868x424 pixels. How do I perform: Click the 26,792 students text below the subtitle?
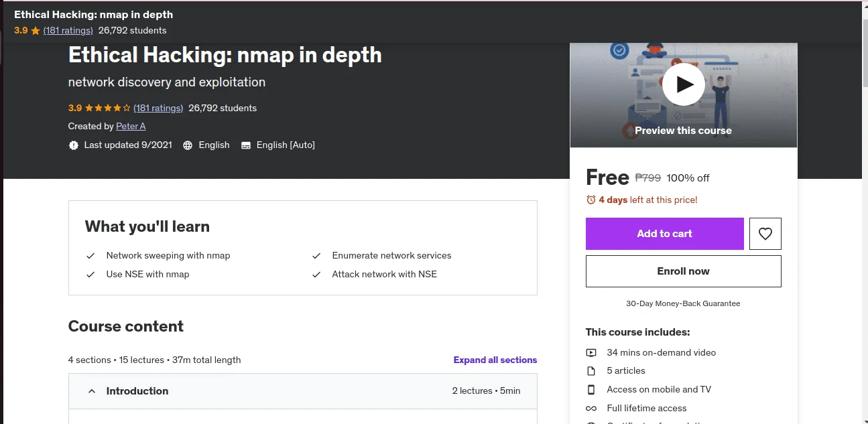click(223, 108)
